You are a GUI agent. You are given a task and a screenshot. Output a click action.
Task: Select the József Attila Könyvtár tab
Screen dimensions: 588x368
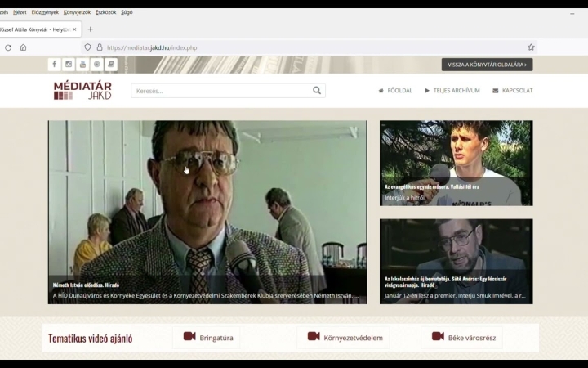(x=36, y=29)
